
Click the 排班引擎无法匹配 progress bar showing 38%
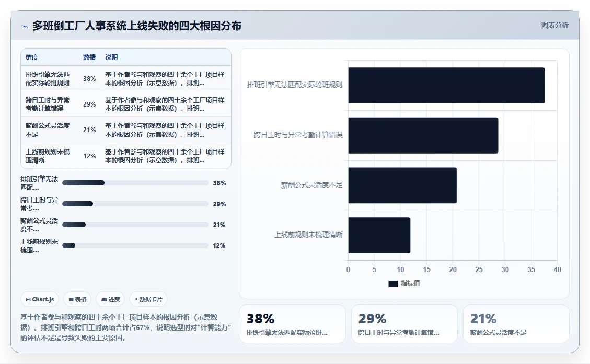pyautogui.click(x=135, y=183)
